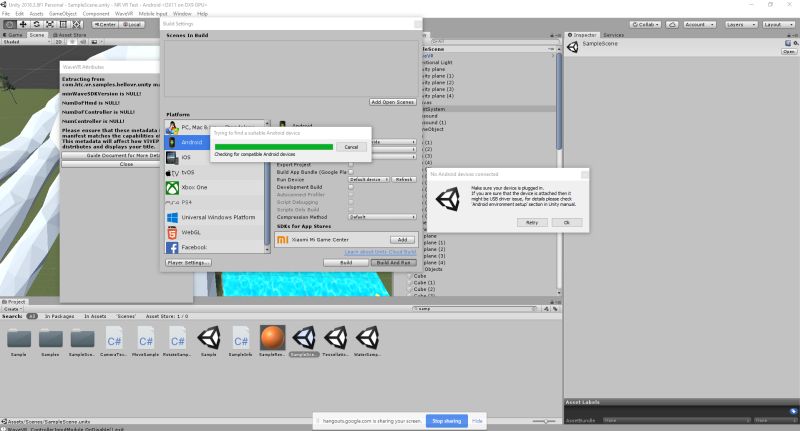Screen dimensions: 800x431
Task: Click Add Open Scenes button
Action: pos(392,102)
